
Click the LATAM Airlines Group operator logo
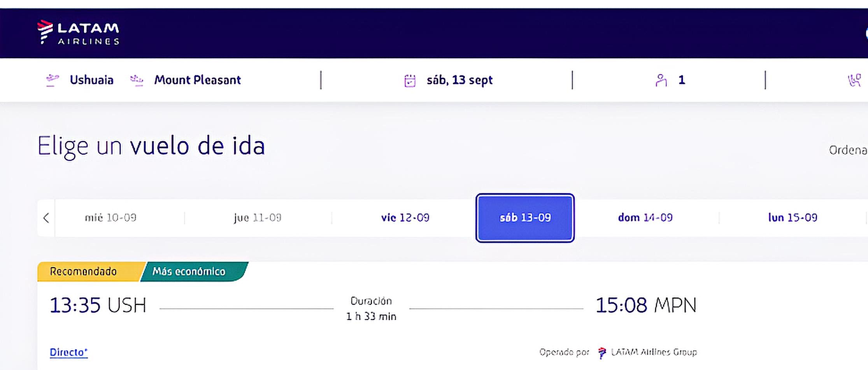[602, 352]
